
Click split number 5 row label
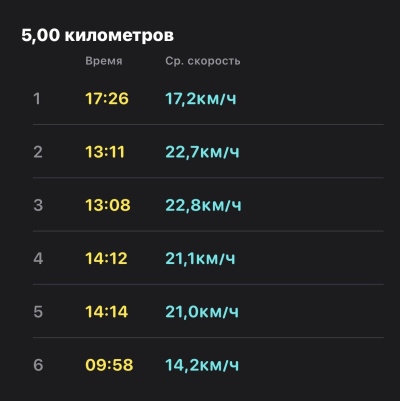point(38,312)
